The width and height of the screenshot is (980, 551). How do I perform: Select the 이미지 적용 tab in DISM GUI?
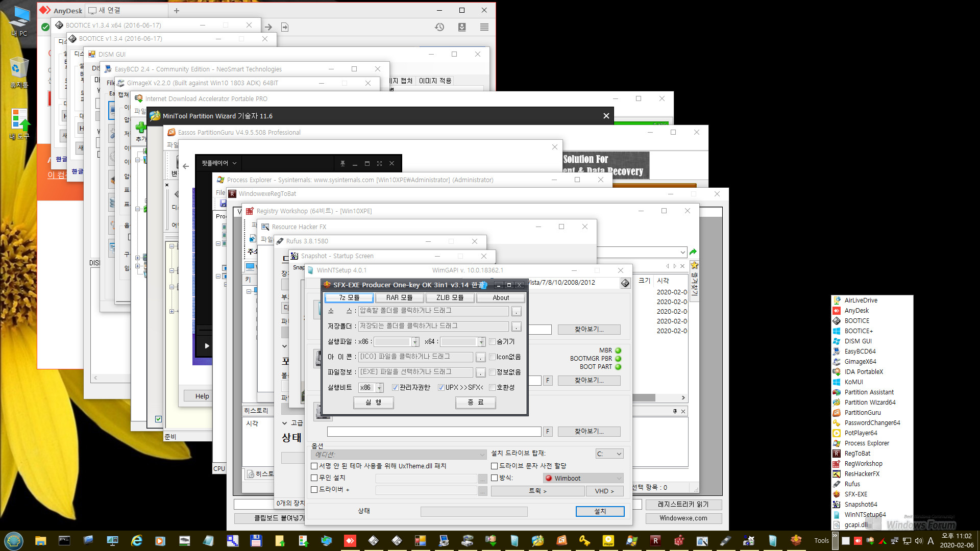(x=435, y=81)
